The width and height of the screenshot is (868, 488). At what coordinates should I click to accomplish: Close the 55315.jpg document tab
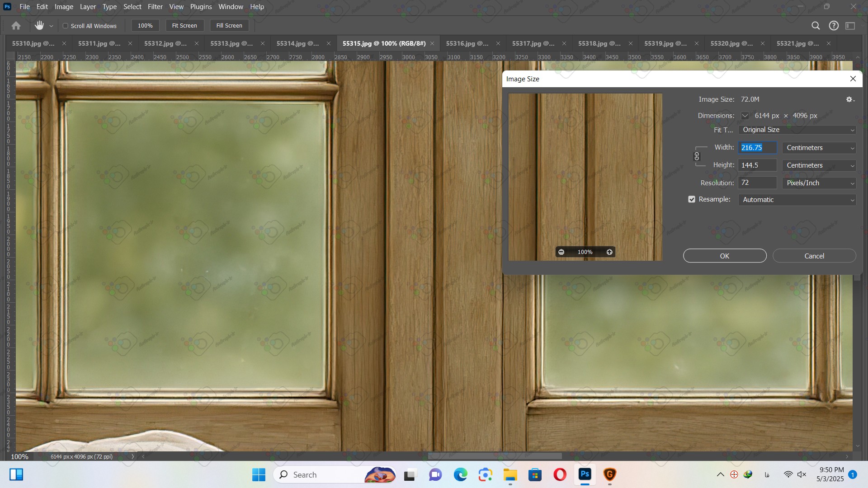point(432,43)
